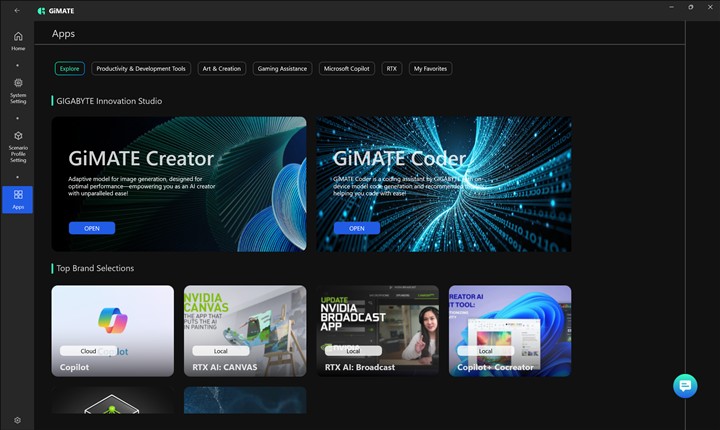The image size is (720, 430).
Task: Show the Gaming Assistance category
Action: 282,69
